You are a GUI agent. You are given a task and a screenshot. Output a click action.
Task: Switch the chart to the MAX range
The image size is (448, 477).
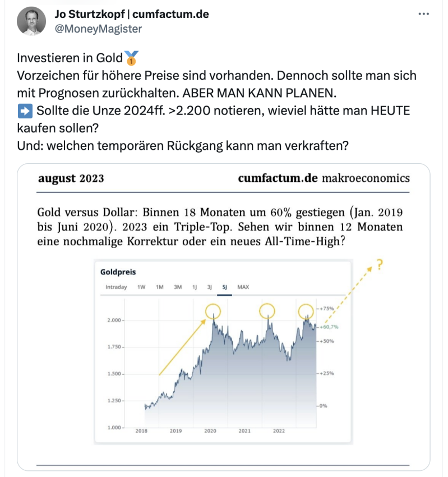[243, 287]
